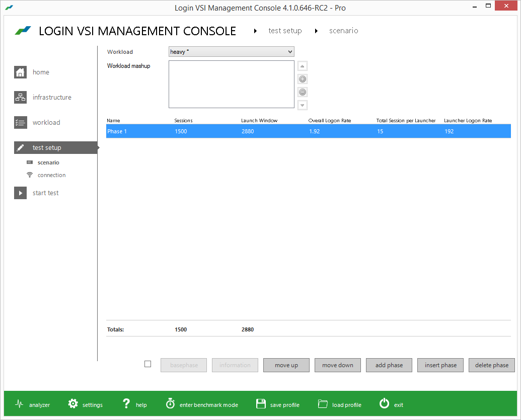Click the connection wifi icon
Viewport: 521px width, 420px height.
pyautogui.click(x=30, y=175)
